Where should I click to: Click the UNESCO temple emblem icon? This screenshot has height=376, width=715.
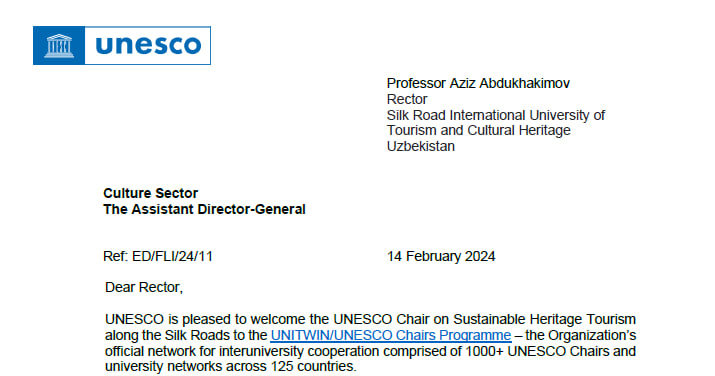click(59, 46)
